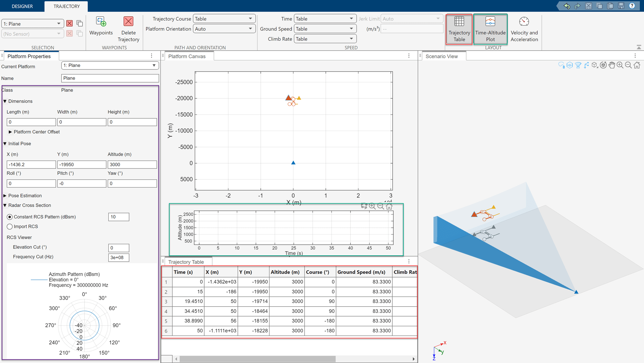Switch to the DESIGNER tab
644x363 pixels.
pyautogui.click(x=22, y=6)
